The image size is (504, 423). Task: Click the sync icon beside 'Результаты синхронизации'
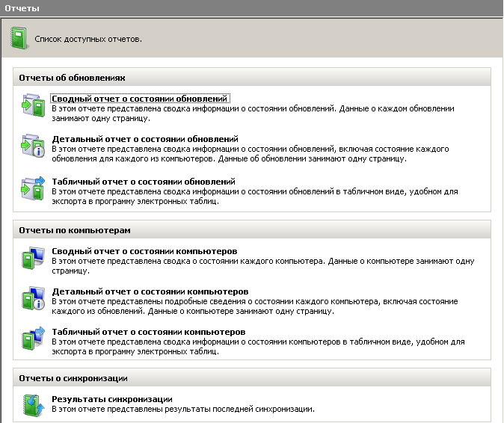(34, 405)
